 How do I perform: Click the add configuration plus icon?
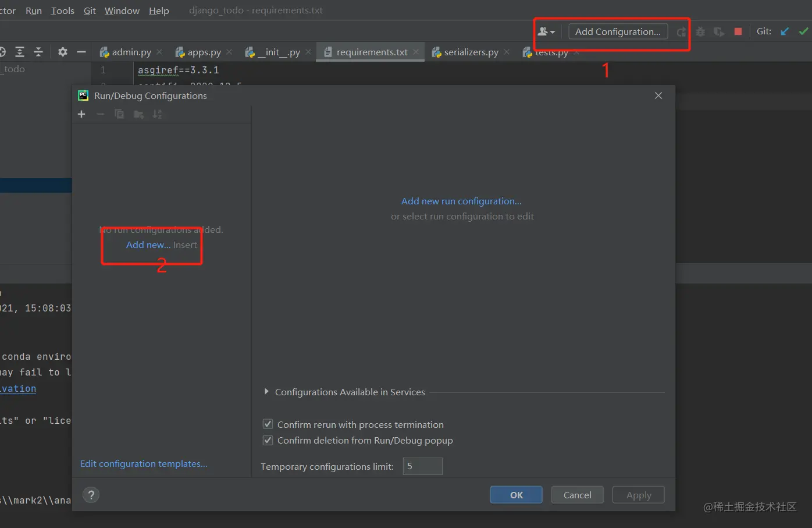[x=81, y=114]
